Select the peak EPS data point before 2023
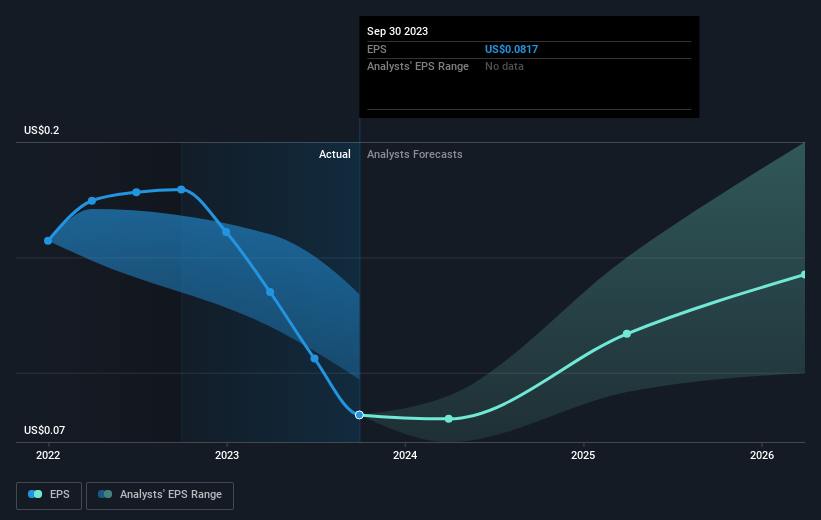Screen dimensions: 821x520 pos(181,190)
